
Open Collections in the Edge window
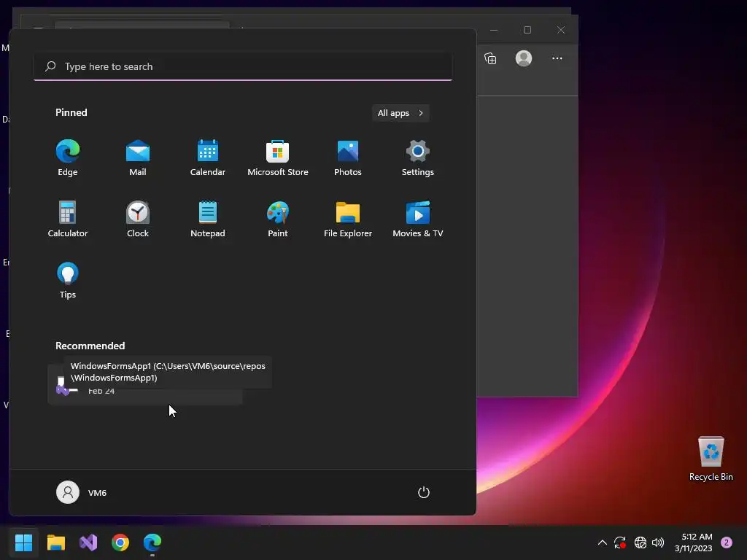coord(490,58)
